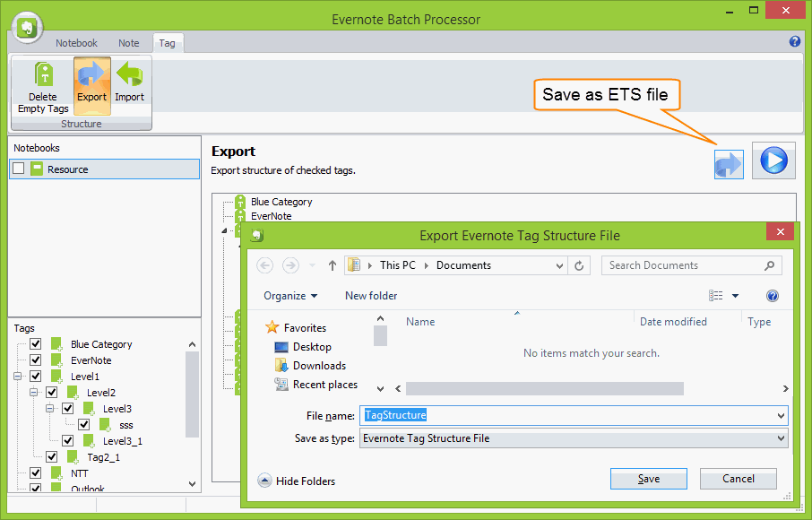Toggle the Resource notebook checkbox
The height and width of the screenshot is (520, 812).
[x=19, y=169]
